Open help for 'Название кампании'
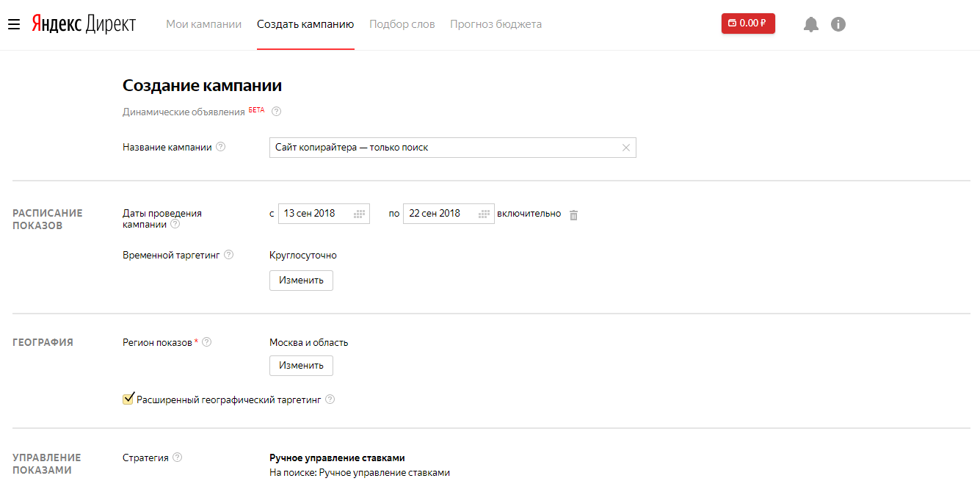Viewport: 980px width, 481px height. pos(220,146)
